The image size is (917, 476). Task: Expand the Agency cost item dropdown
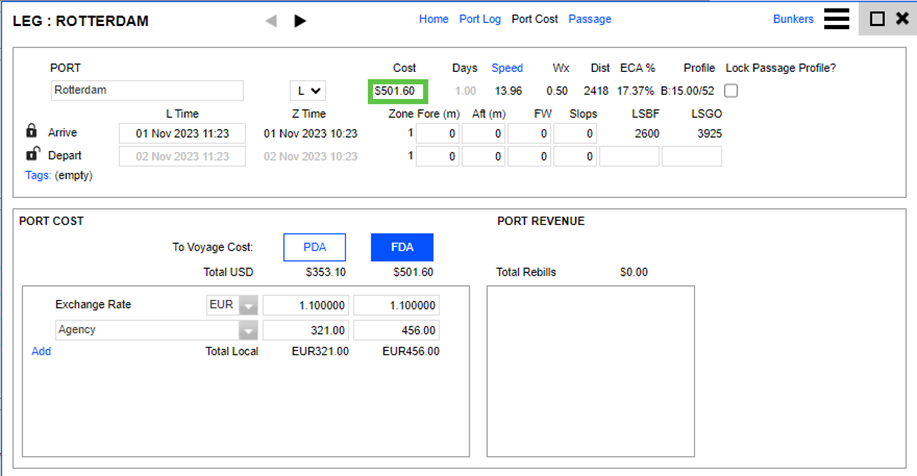(x=246, y=330)
